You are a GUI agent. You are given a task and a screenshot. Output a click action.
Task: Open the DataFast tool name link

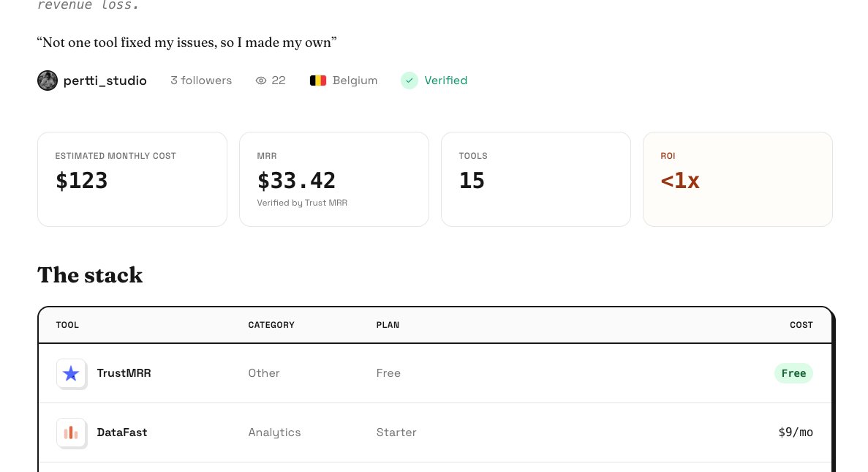click(x=122, y=432)
